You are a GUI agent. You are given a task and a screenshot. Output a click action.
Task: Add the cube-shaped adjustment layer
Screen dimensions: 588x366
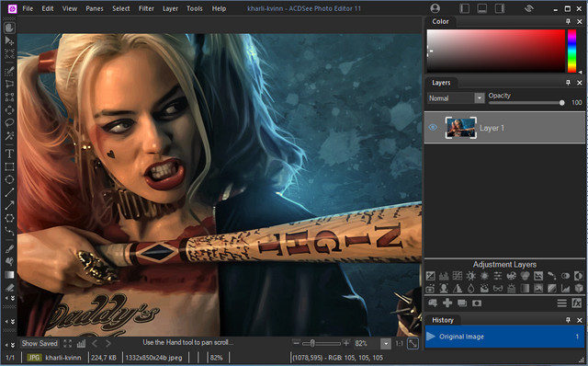[x=579, y=289]
